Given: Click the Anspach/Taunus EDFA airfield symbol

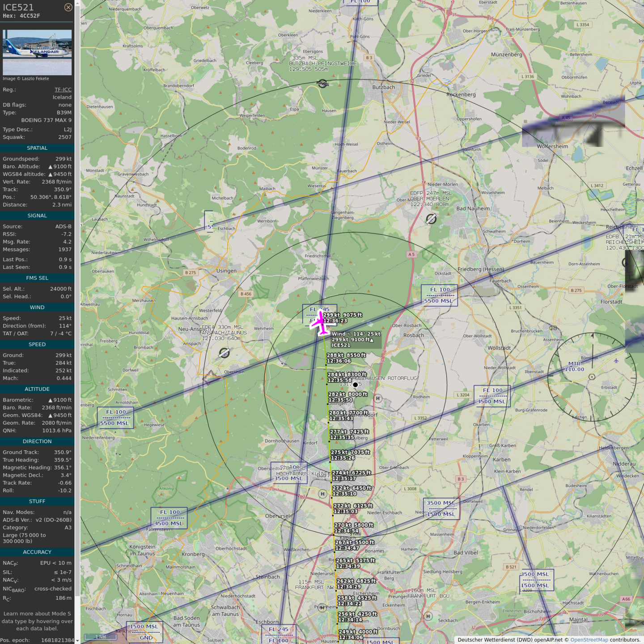Looking at the screenshot, I should (224, 354).
